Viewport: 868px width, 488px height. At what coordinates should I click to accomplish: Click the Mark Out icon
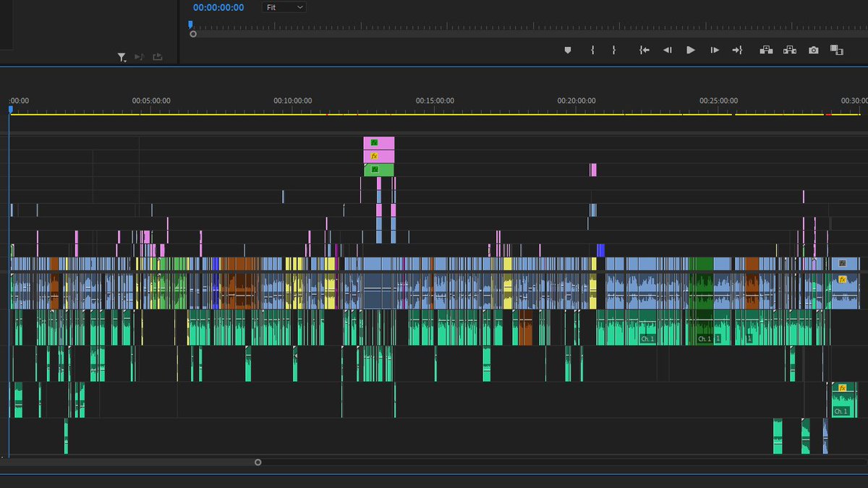tap(614, 50)
